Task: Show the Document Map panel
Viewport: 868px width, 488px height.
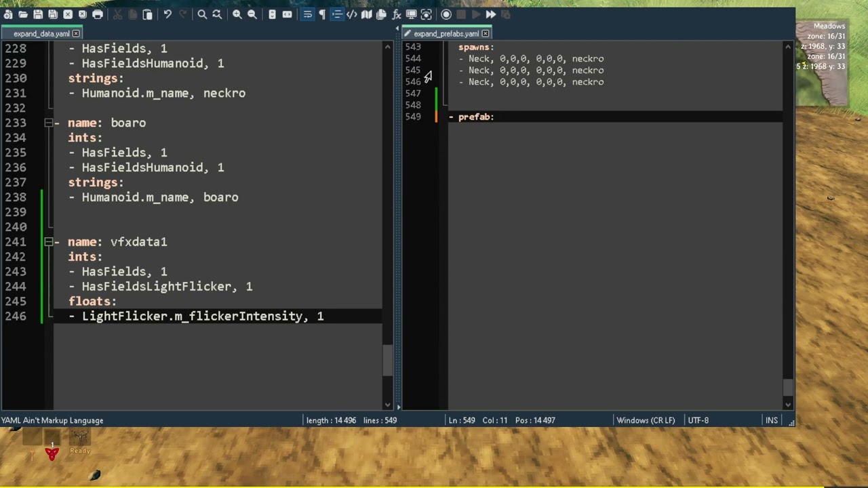Action: pyautogui.click(x=367, y=14)
